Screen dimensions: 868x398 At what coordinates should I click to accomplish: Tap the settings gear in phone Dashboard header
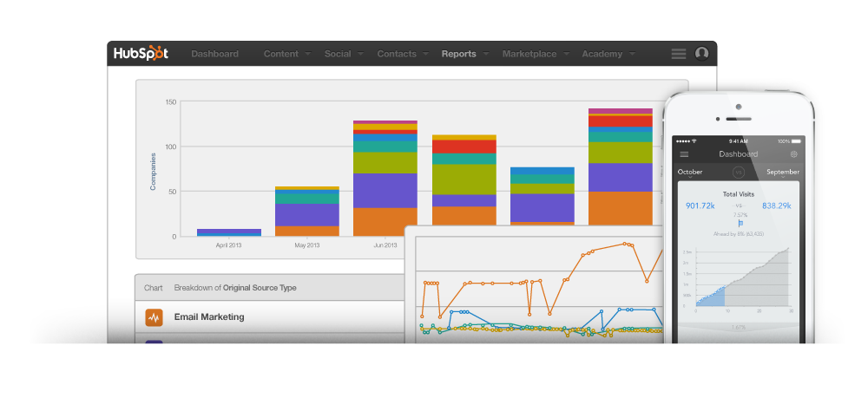tap(793, 154)
